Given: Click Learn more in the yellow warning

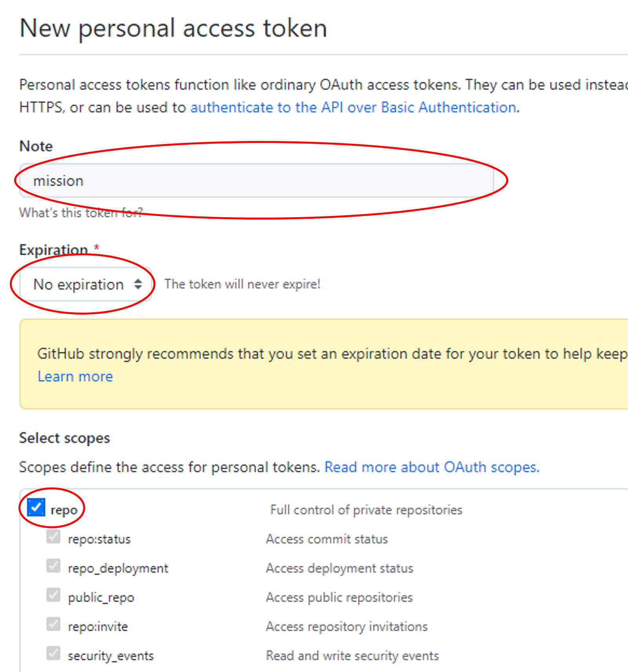Looking at the screenshot, I should click(x=75, y=377).
